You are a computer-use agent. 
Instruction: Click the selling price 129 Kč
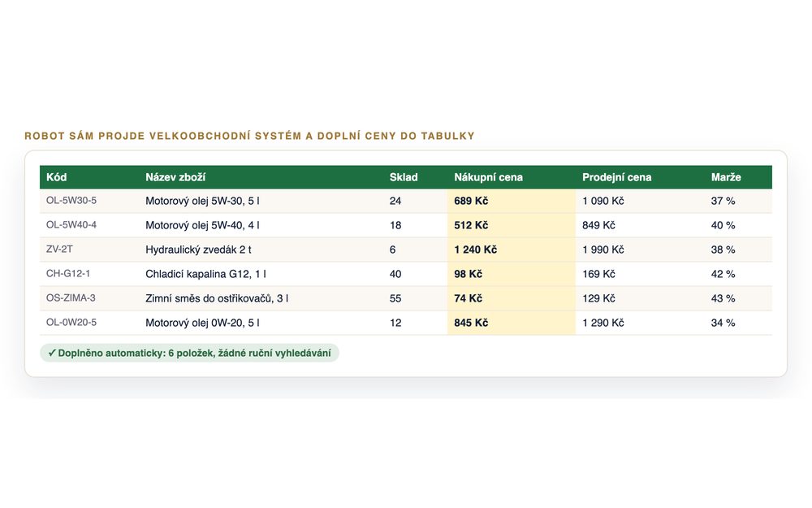(598, 298)
